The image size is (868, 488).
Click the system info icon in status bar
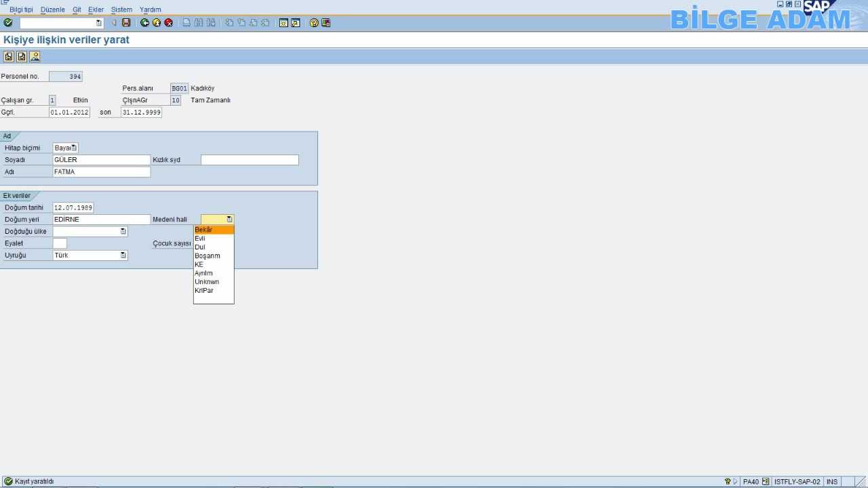pyautogui.click(x=728, y=482)
